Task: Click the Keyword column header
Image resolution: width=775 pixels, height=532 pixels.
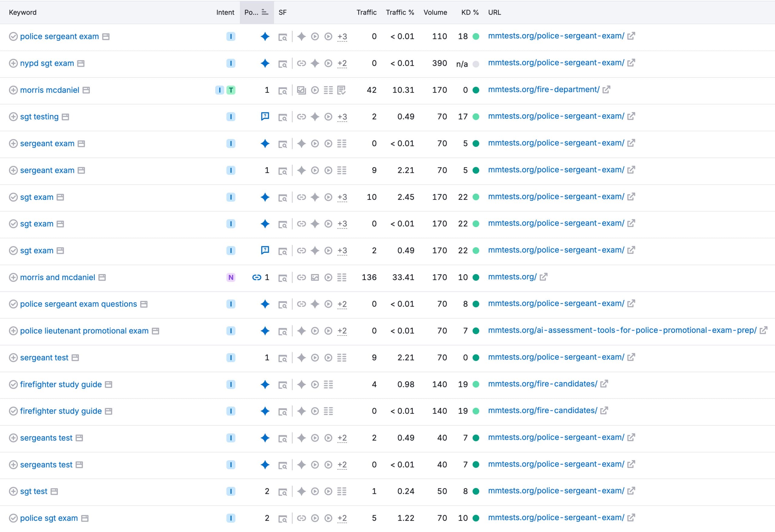Action: (x=23, y=12)
